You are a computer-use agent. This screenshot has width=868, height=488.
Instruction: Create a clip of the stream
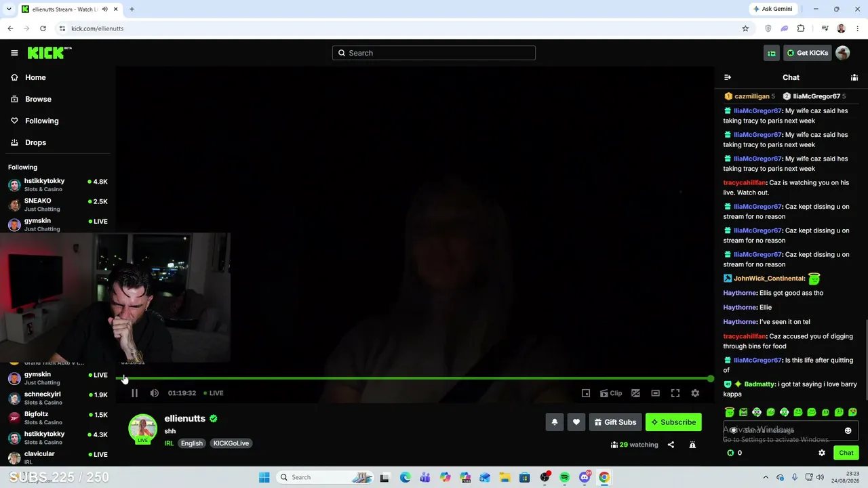point(611,393)
